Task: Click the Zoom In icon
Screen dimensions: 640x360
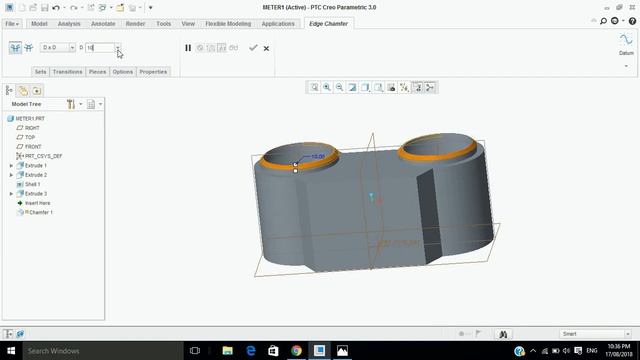Action: pos(327,87)
